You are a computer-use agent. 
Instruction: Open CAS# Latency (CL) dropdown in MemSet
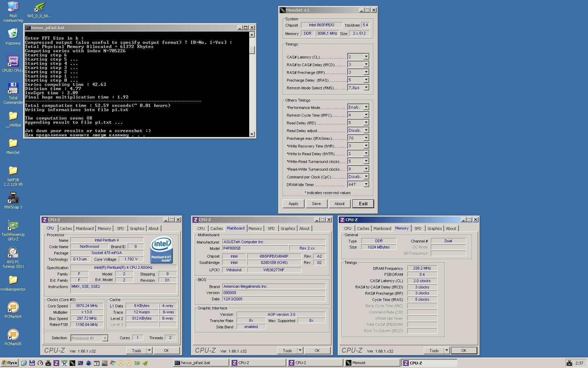click(x=366, y=57)
